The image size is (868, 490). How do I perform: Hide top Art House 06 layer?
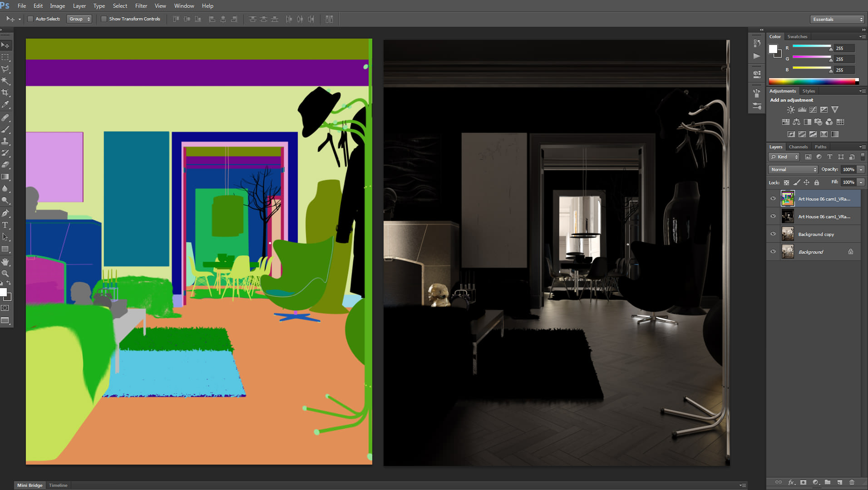tap(773, 199)
